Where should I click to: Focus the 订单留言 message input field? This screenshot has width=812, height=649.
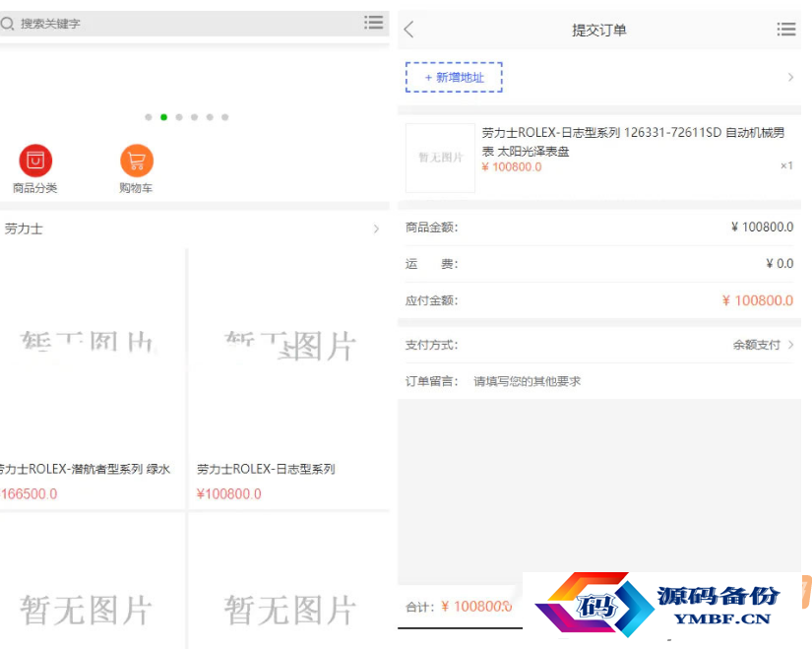click(x=633, y=381)
